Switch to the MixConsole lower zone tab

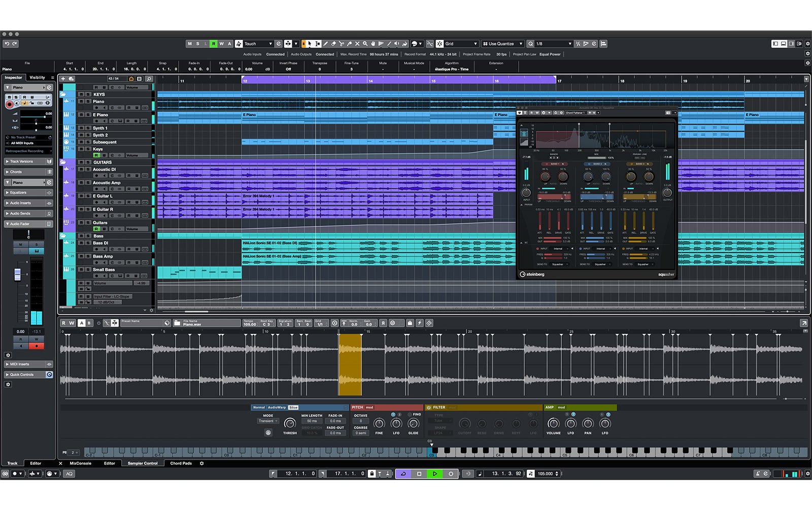point(81,463)
